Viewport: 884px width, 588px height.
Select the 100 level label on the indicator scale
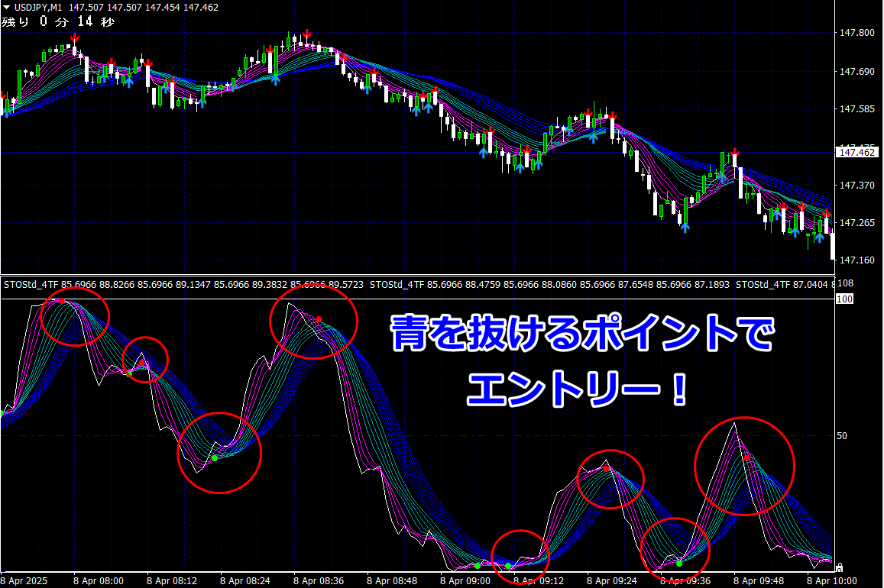844,299
